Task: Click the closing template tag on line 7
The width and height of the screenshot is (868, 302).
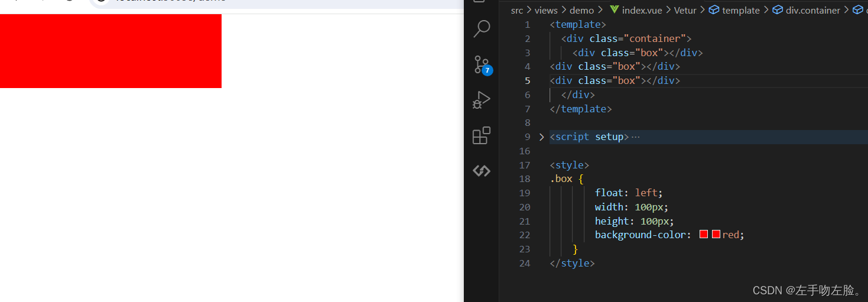Action: (581, 109)
